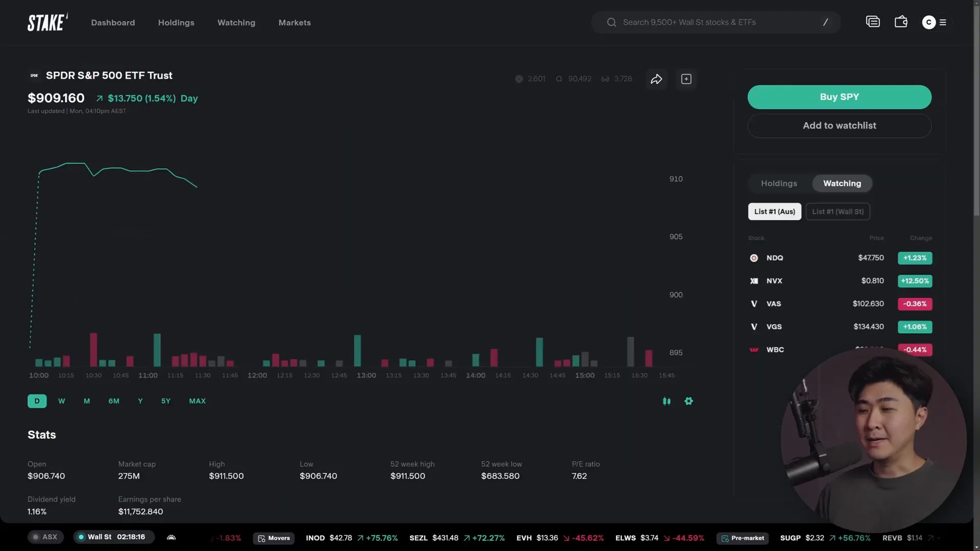
Task: Open the news feed icon
Action: pyautogui.click(x=873, y=22)
